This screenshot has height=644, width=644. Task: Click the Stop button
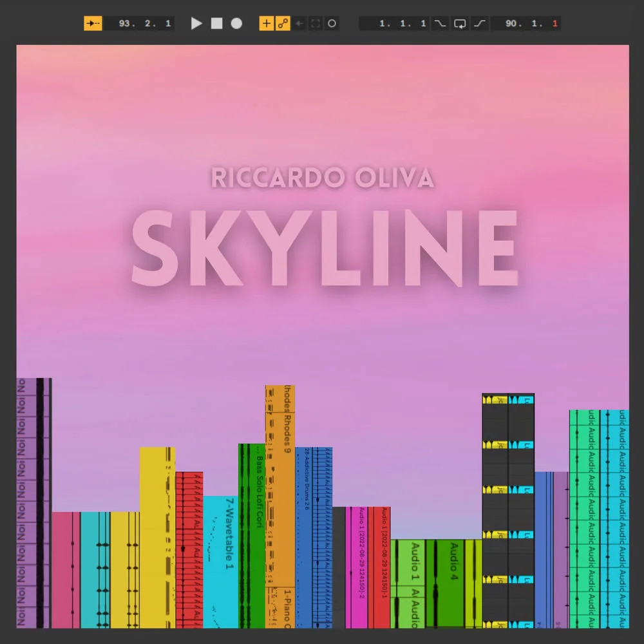(216, 23)
